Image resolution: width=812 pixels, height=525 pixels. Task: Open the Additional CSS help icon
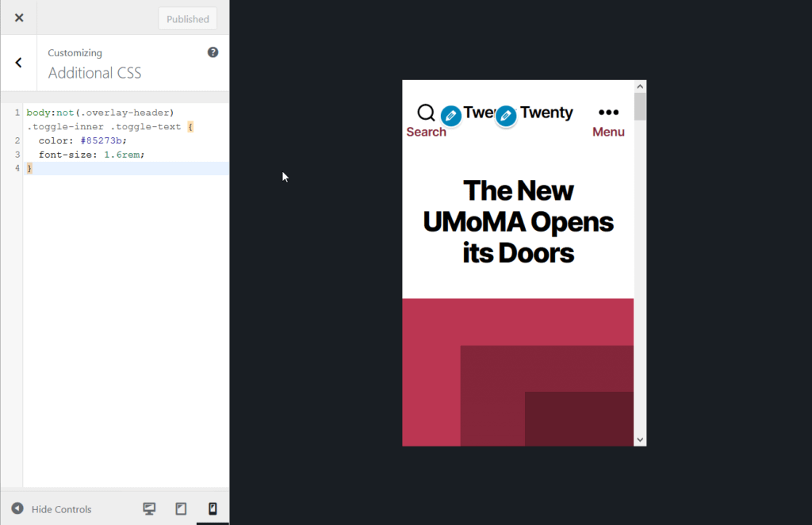213,52
